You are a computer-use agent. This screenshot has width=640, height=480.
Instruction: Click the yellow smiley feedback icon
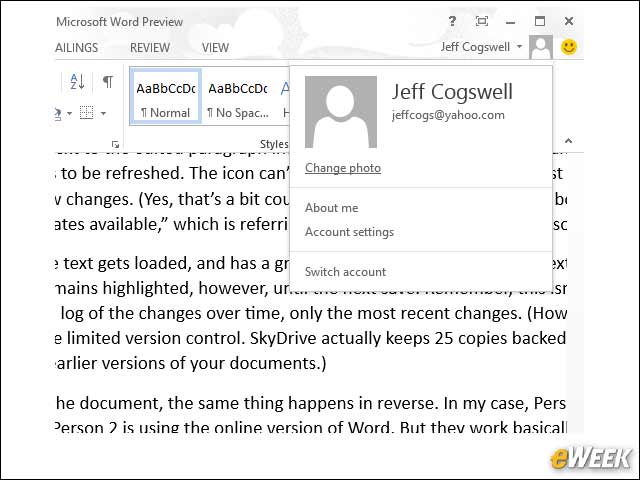[x=569, y=47]
